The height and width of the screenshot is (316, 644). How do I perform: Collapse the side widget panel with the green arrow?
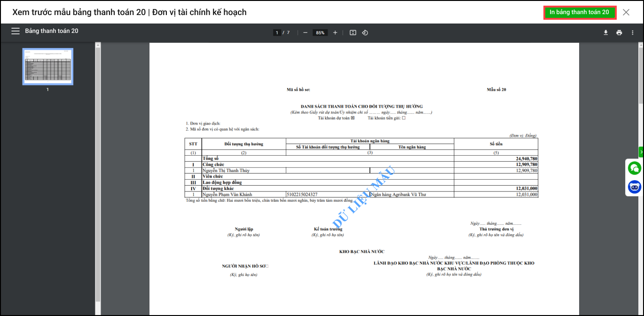coord(641,152)
